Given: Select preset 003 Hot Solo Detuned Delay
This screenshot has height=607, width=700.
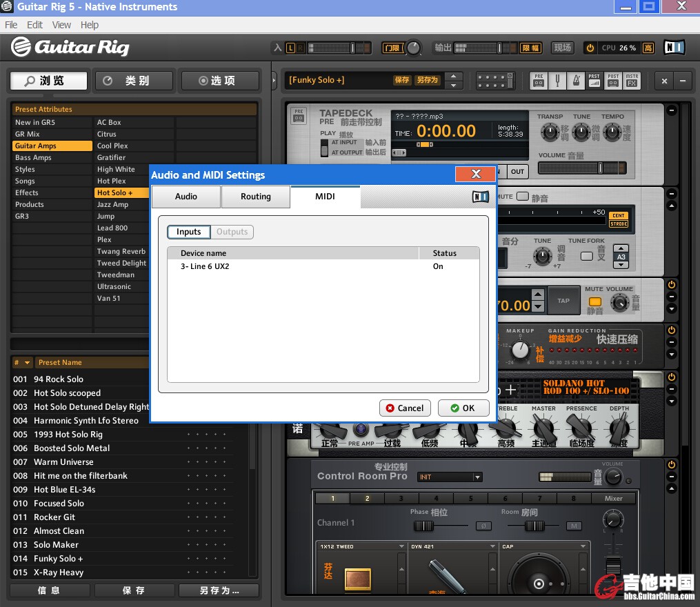Looking at the screenshot, I should [91, 407].
